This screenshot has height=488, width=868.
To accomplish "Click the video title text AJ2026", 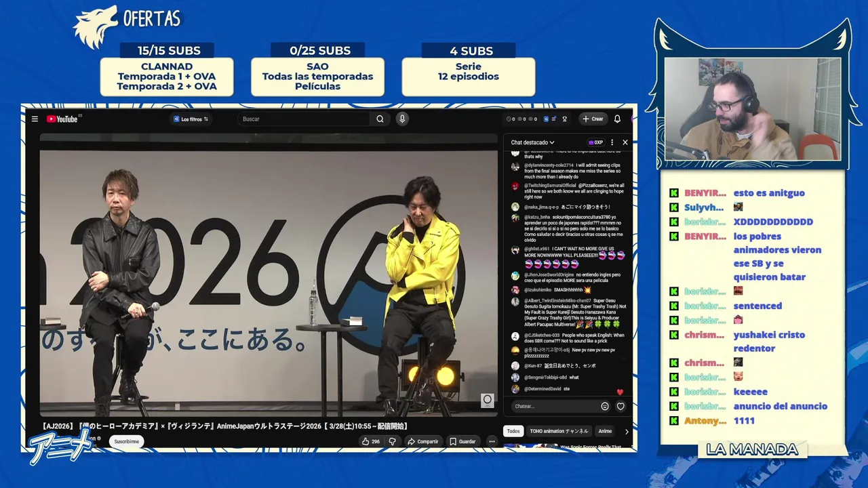I will [224, 426].
